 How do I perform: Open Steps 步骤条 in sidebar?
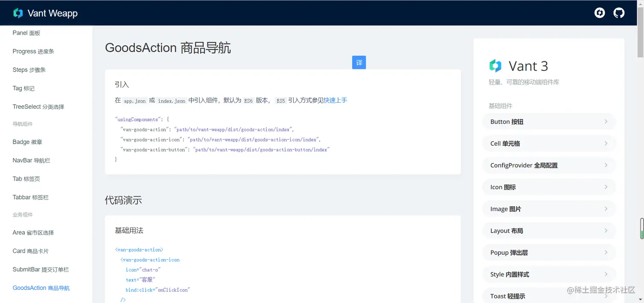point(29,69)
